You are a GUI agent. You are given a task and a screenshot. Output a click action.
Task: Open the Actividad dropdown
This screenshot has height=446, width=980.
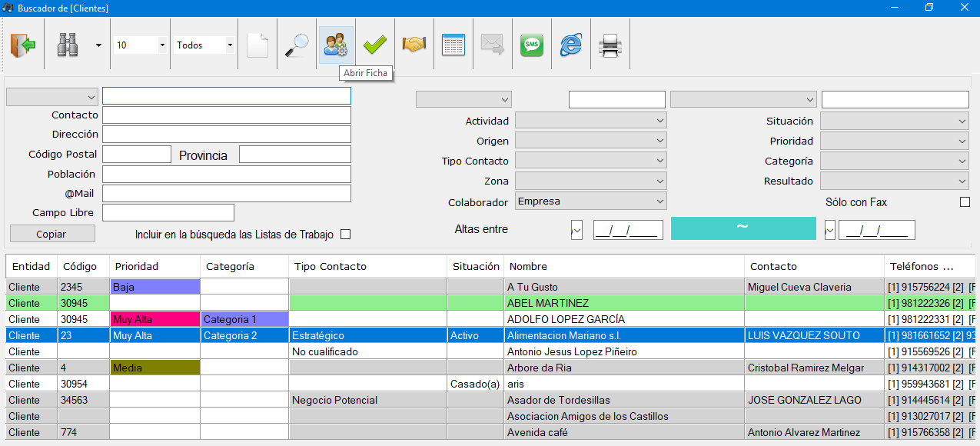[x=590, y=121]
